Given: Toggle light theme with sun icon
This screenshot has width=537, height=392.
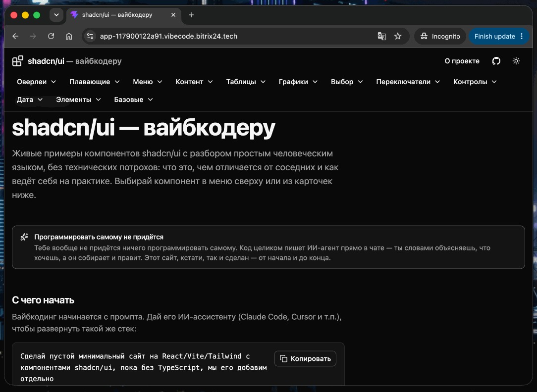Looking at the screenshot, I should (x=516, y=61).
